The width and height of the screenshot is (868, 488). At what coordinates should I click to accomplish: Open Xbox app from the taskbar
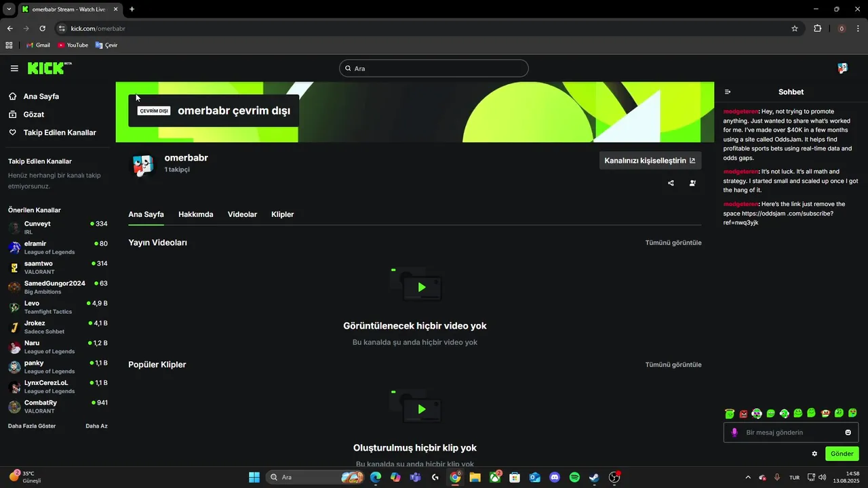tap(496, 477)
